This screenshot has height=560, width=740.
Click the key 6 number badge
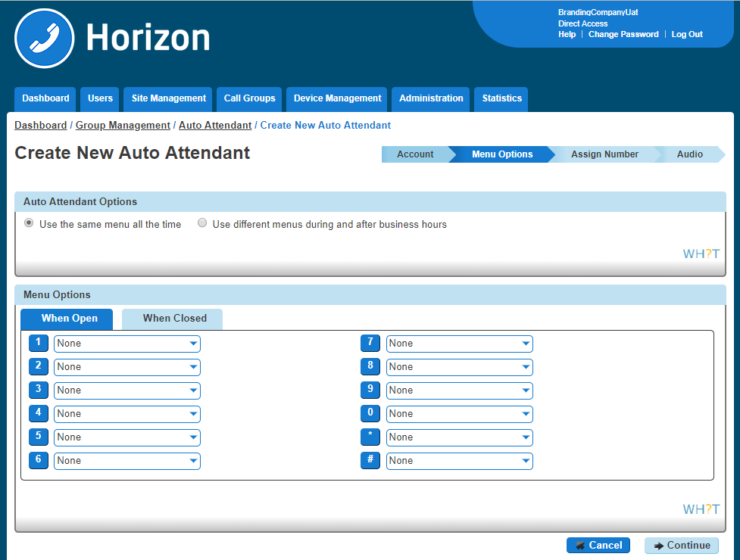[38, 461]
